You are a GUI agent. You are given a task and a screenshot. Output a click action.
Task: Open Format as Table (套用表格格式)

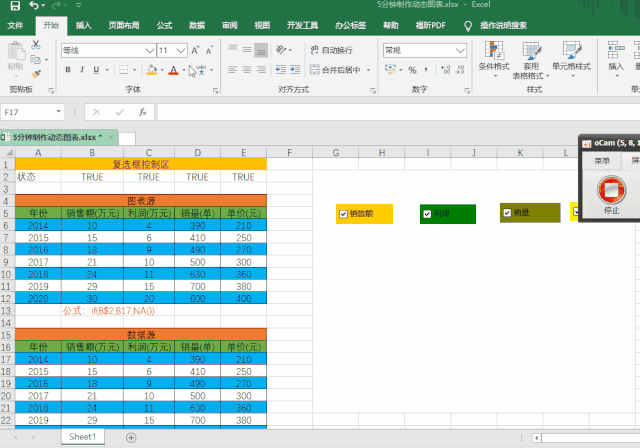pos(531,59)
